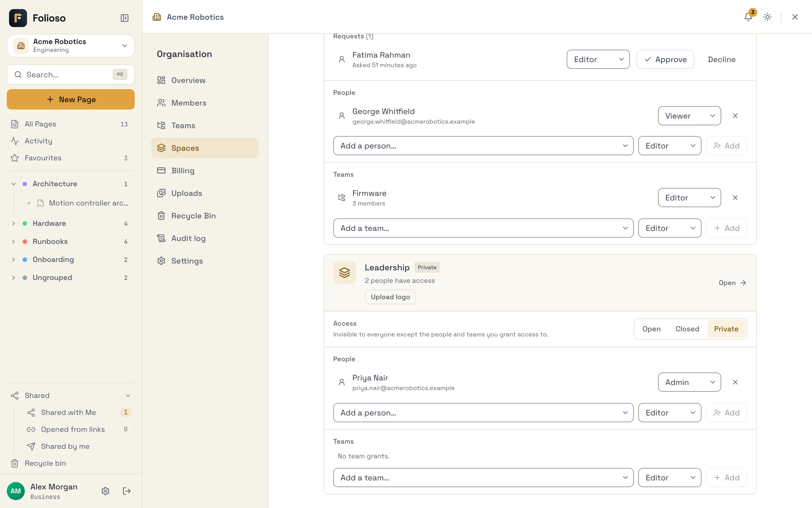Screen dimensions: 812x508
Task: Go to Teams section
Action: click(205, 125)
